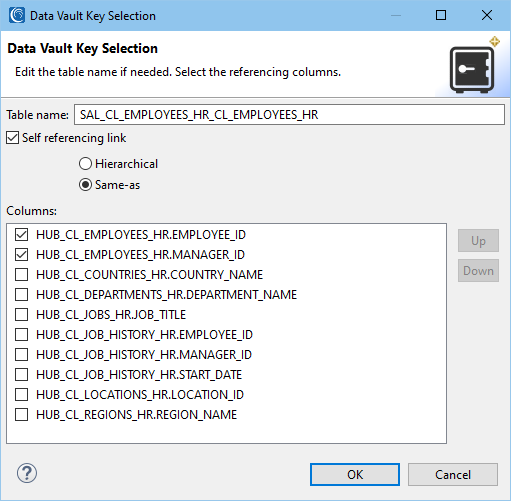Uncheck HUB_CL_EMPLOYEES_HR.MANAGER_ID column
This screenshot has height=501, width=511.
click(x=21, y=255)
